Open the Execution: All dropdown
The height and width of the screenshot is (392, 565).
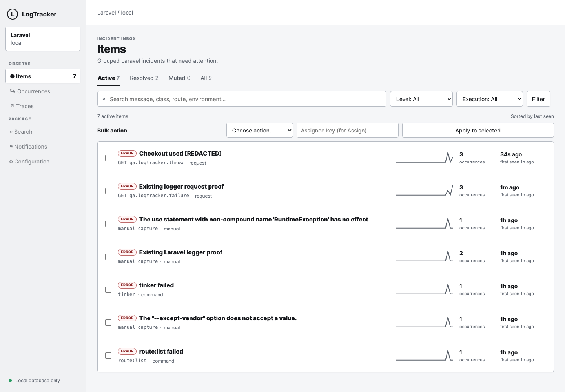(x=489, y=99)
